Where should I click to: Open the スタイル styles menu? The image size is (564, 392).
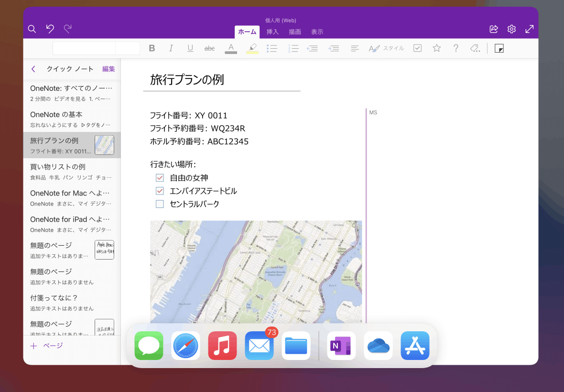(x=386, y=48)
